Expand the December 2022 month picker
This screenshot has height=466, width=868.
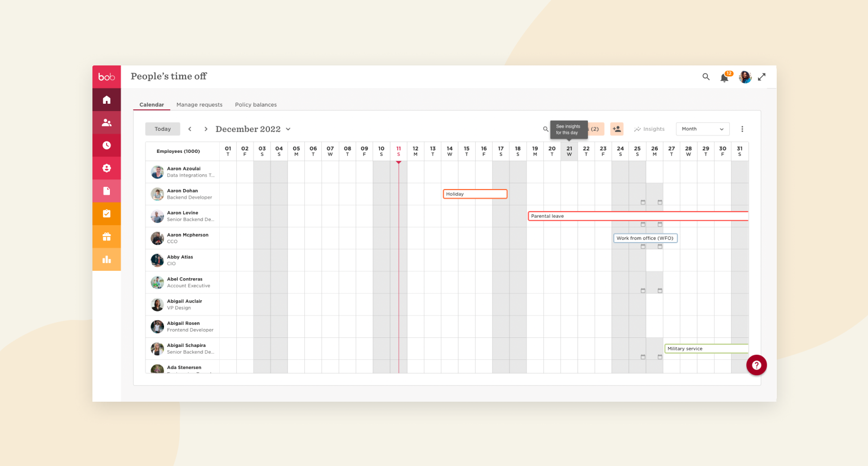pos(253,129)
